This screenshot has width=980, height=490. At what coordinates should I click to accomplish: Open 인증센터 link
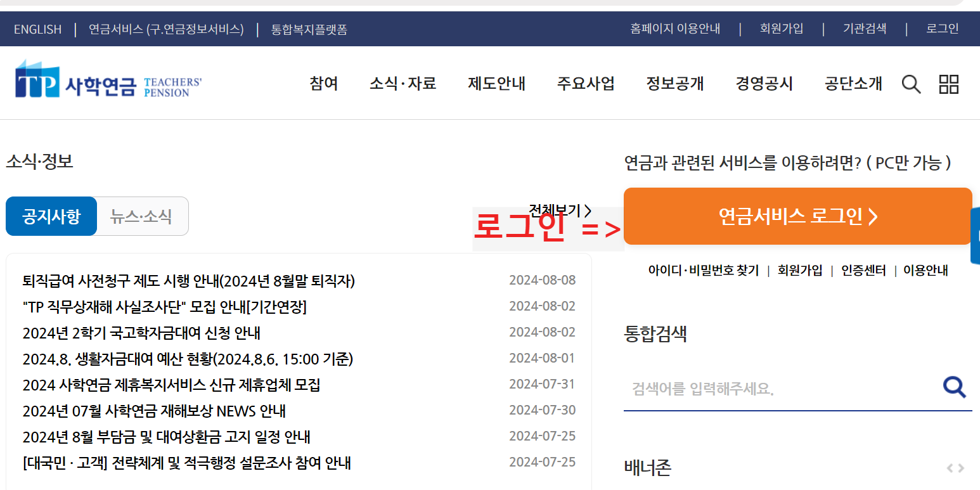(863, 270)
